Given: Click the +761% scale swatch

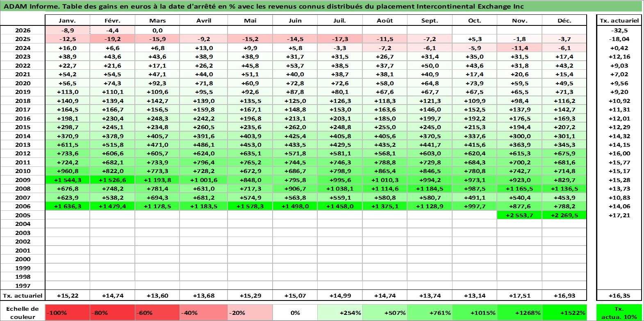Looking at the screenshot, I should click(430, 313).
